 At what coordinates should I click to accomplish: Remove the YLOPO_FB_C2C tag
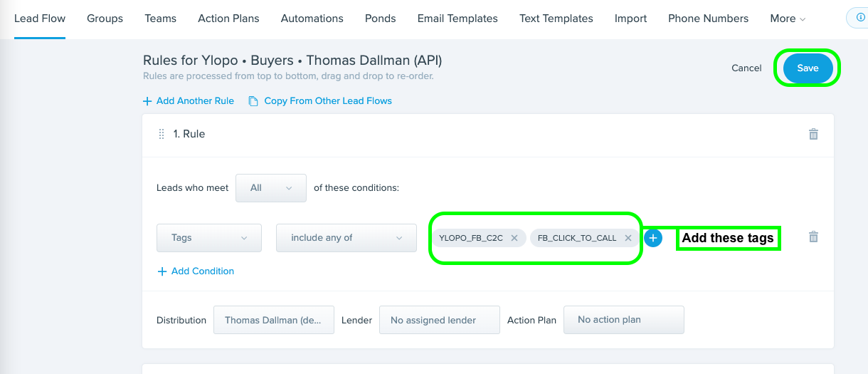pyautogui.click(x=514, y=238)
